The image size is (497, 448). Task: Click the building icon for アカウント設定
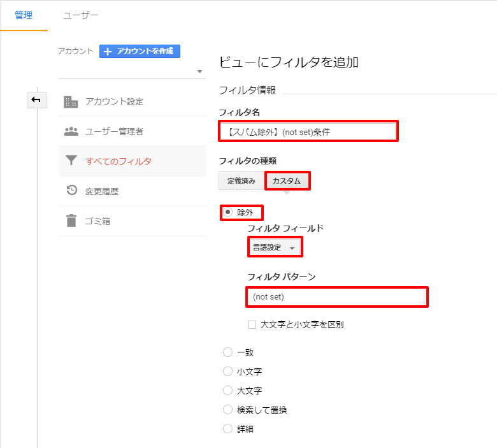tap(71, 102)
